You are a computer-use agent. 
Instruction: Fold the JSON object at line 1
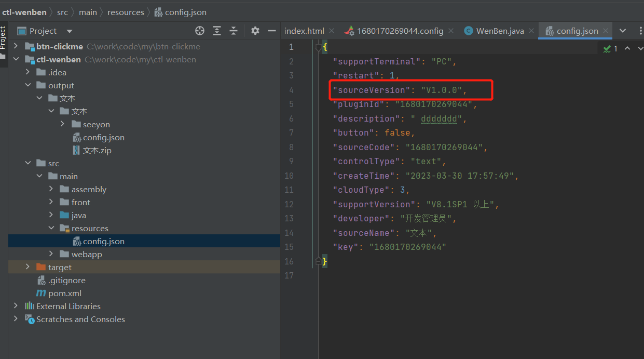click(x=318, y=47)
